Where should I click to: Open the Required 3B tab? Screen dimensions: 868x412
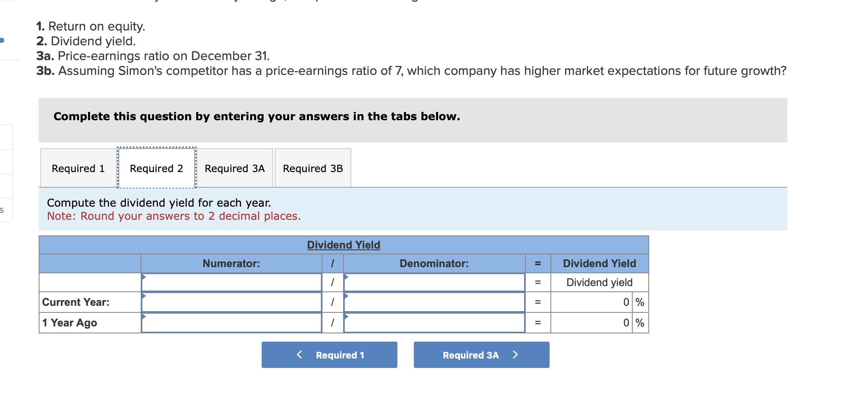pyautogui.click(x=313, y=168)
